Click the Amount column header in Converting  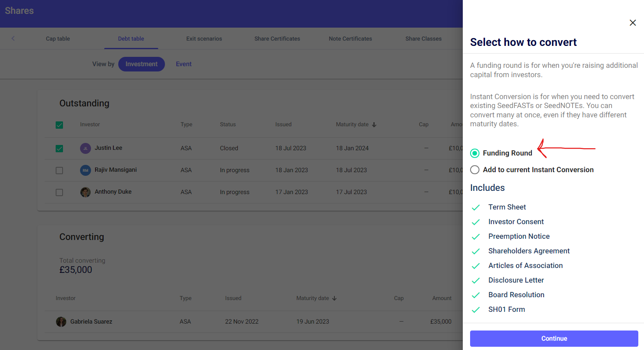point(442,298)
